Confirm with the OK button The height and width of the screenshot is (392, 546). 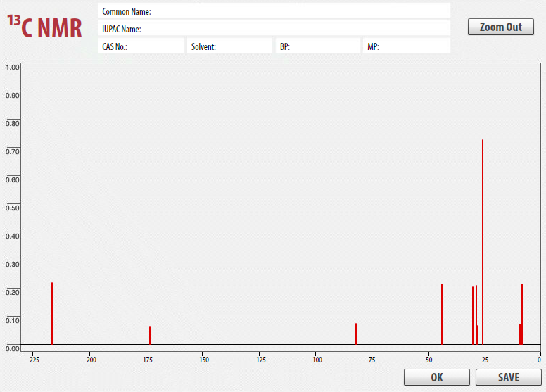pyautogui.click(x=437, y=377)
